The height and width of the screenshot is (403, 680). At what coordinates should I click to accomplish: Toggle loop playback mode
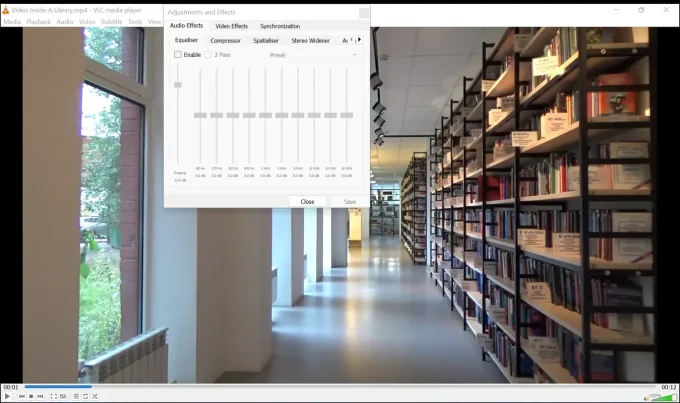pyautogui.click(x=86, y=397)
